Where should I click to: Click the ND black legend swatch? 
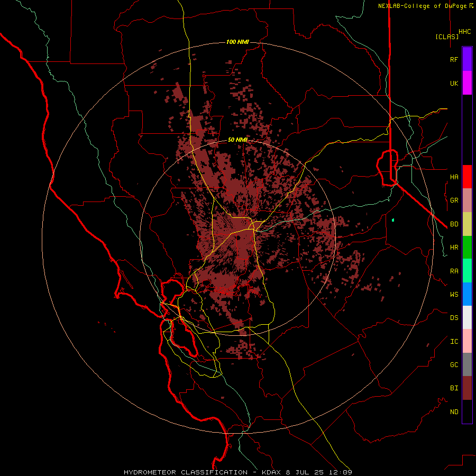point(467,411)
